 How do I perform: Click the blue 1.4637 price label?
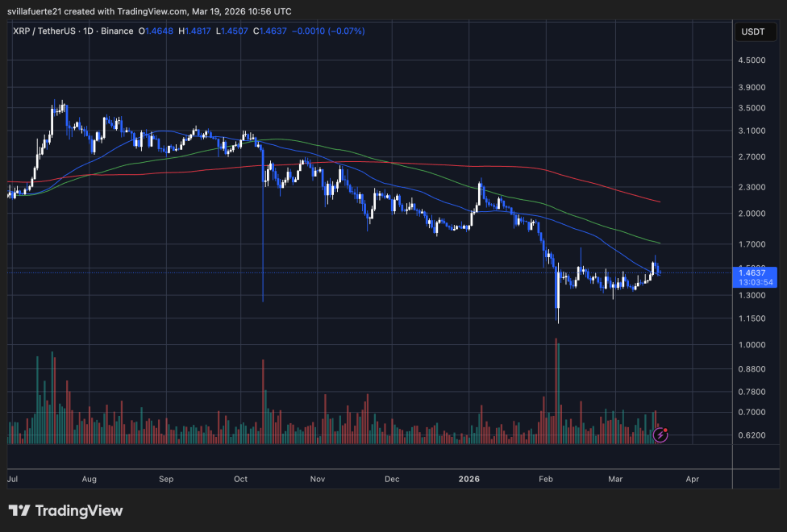[753, 274]
